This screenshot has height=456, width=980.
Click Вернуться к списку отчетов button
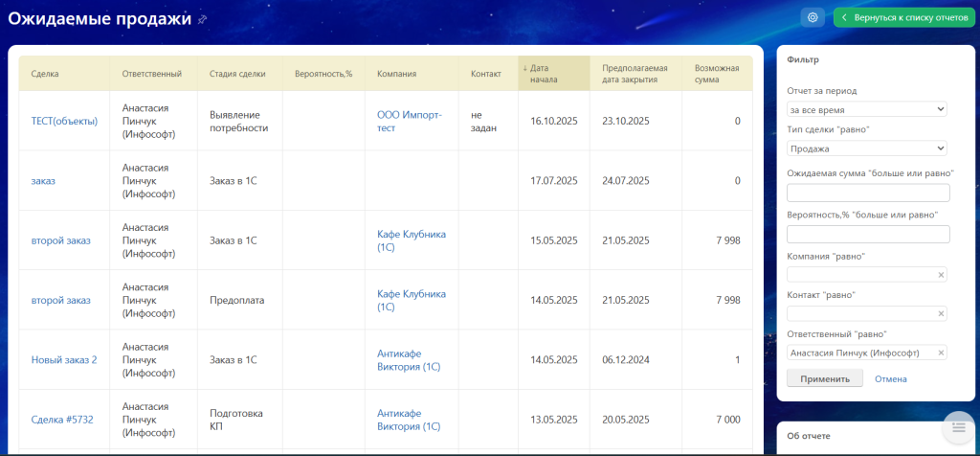point(903,17)
